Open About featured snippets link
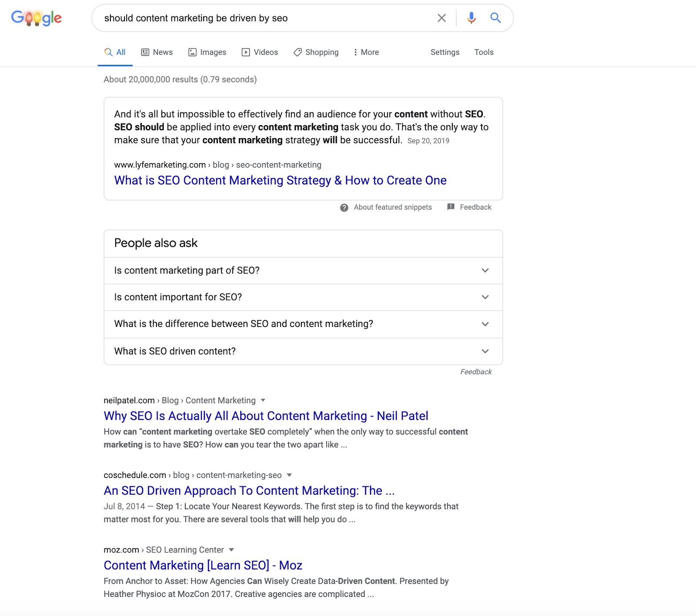696x616 pixels. 393,208
